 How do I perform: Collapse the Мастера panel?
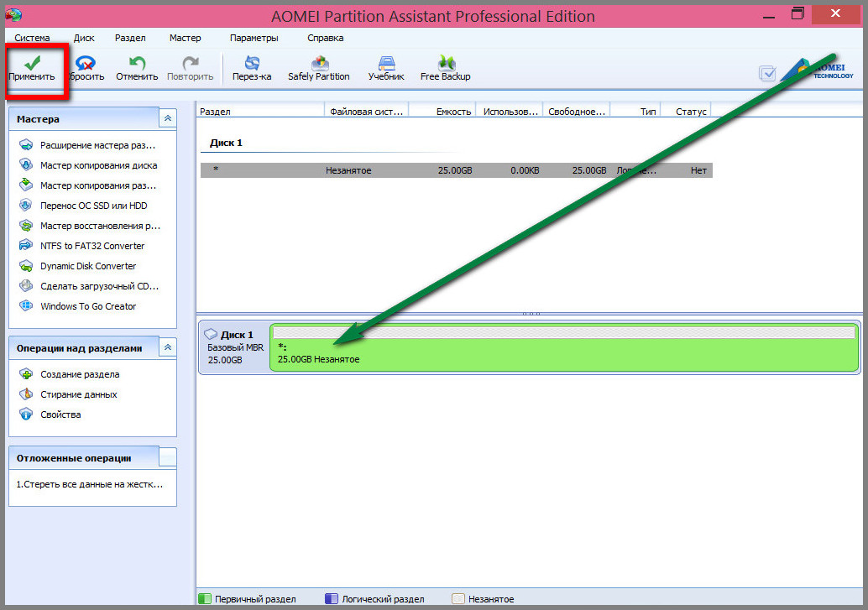click(x=168, y=118)
